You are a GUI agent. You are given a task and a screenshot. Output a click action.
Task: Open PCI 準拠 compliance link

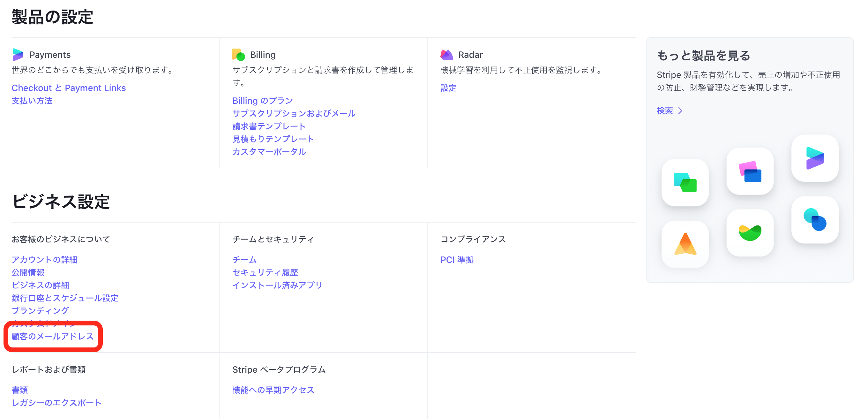pos(457,260)
